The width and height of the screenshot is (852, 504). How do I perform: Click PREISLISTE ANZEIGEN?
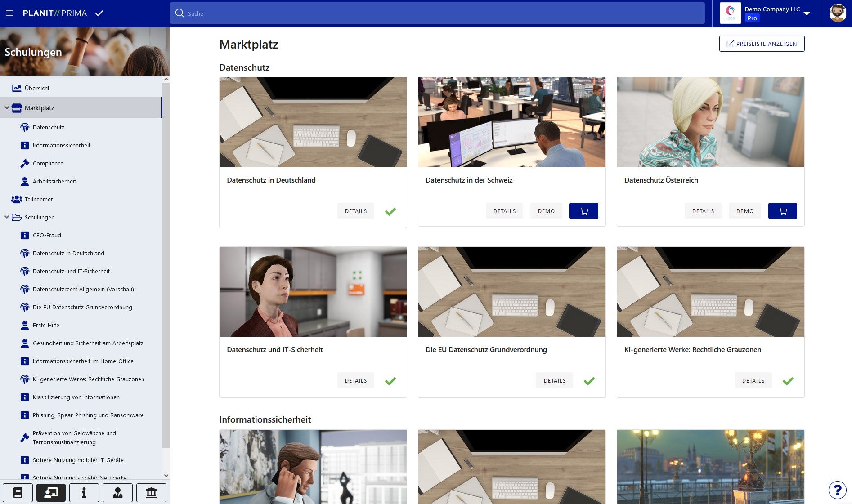coord(762,43)
